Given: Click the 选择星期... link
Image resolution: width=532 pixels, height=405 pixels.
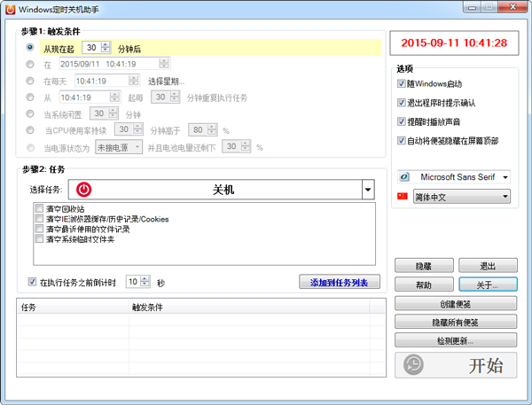Looking at the screenshot, I should pos(167,82).
